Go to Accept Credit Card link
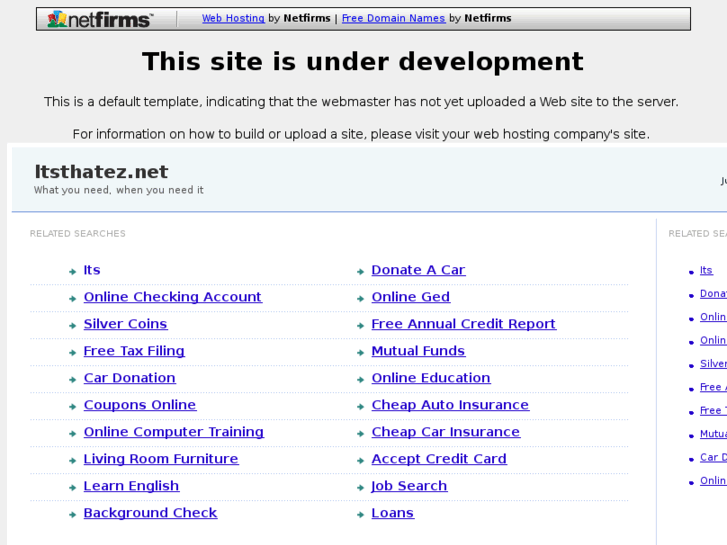The image size is (727, 545). pyautogui.click(x=439, y=459)
